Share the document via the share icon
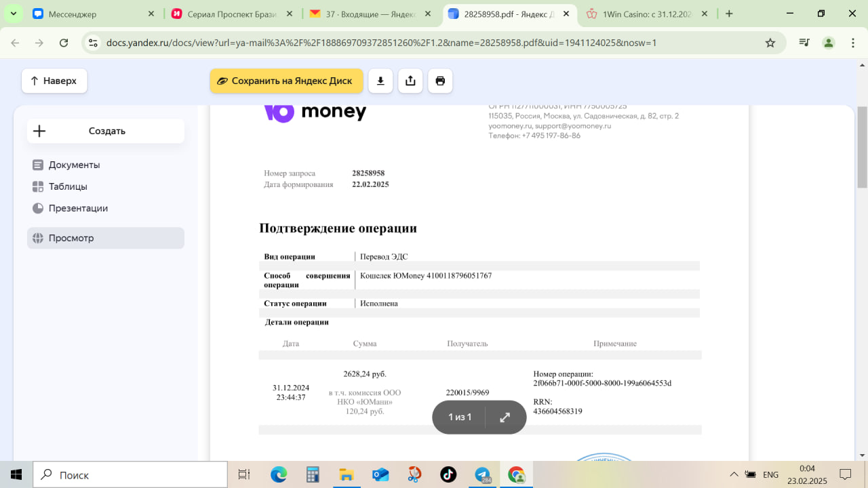 [x=410, y=81]
